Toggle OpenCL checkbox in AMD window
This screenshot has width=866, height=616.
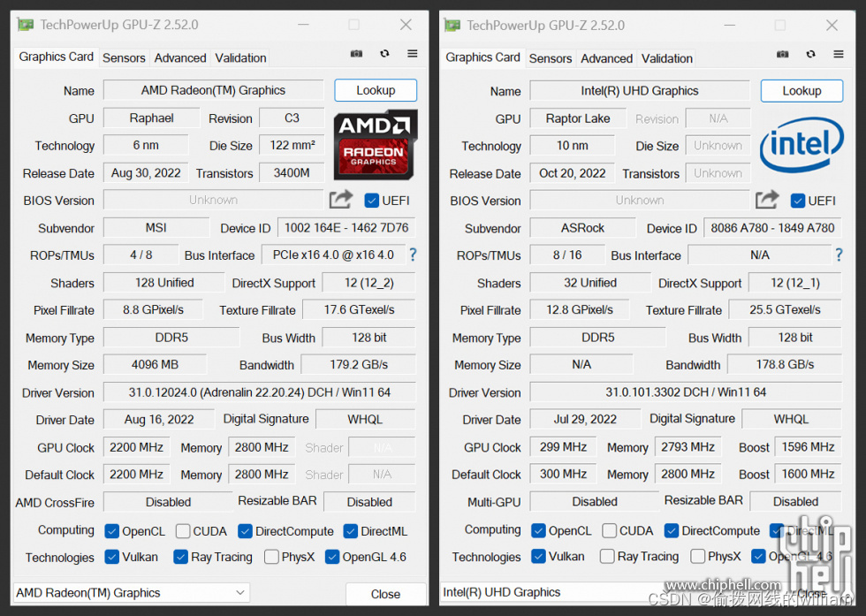pyautogui.click(x=111, y=531)
